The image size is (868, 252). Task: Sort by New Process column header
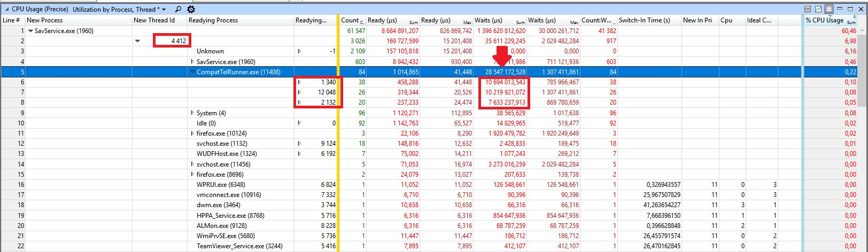pos(78,20)
